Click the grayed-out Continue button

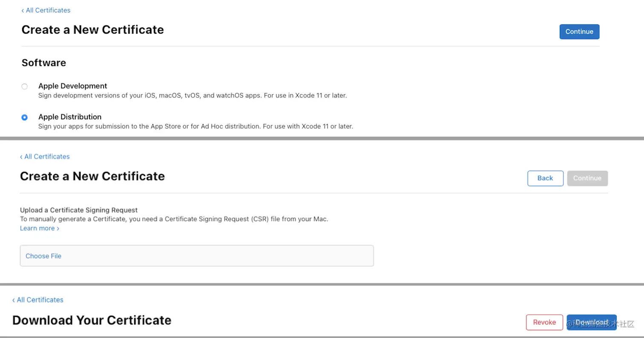click(x=587, y=178)
